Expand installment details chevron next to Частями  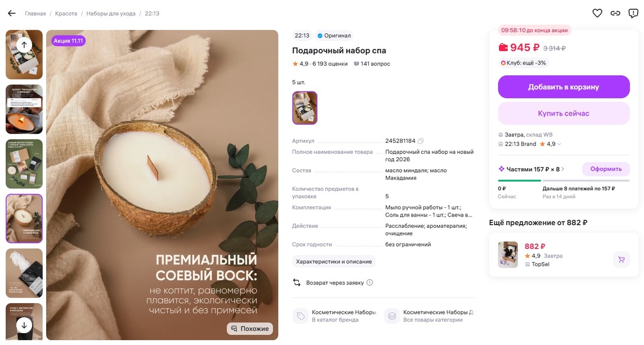coord(564,169)
